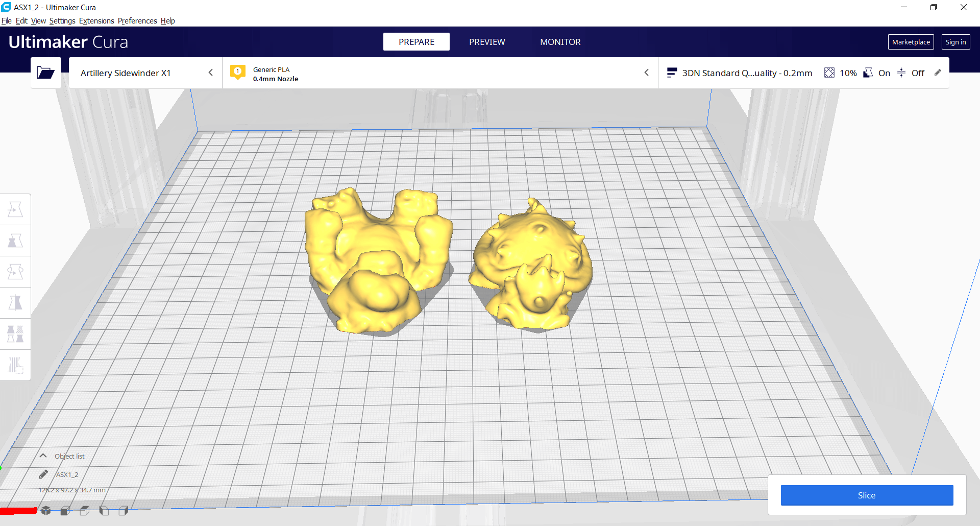Open the View menu

coord(38,21)
